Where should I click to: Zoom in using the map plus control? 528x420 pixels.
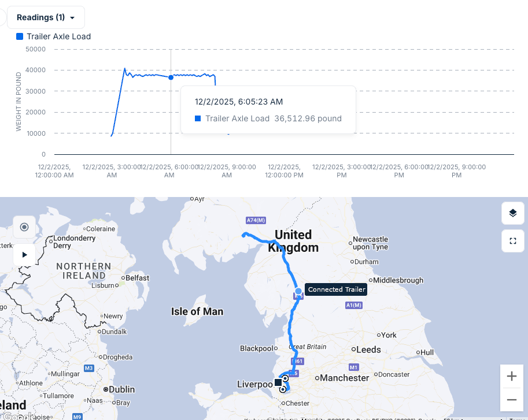pos(511,376)
